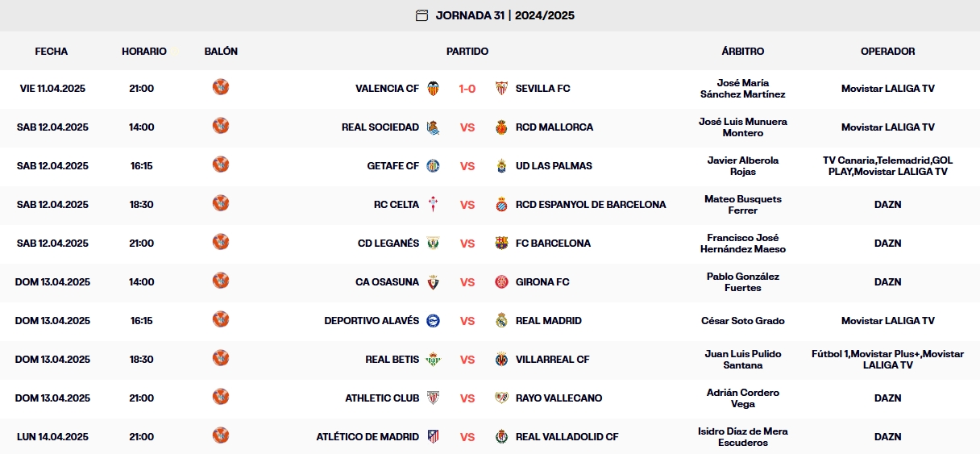
Task: Click the HORARIO column header
Action: point(144,51)
